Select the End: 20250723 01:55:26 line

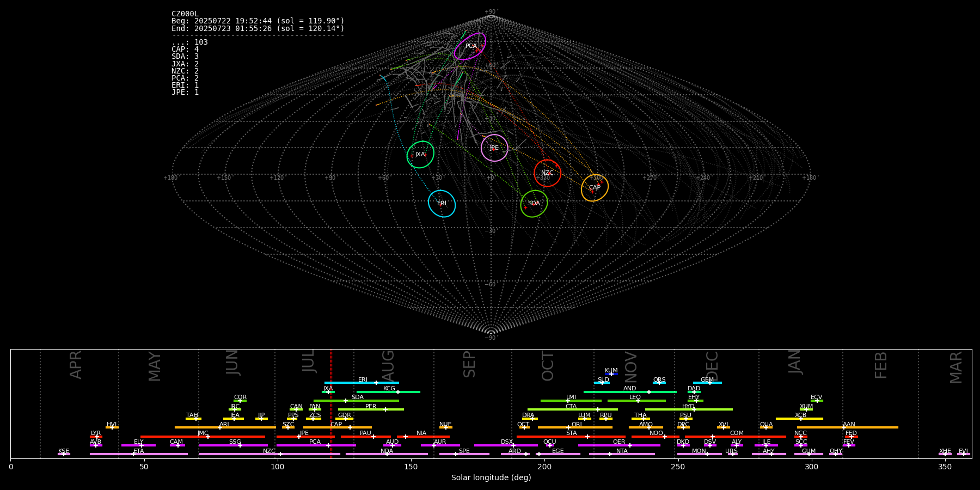[x=258, y=28]
